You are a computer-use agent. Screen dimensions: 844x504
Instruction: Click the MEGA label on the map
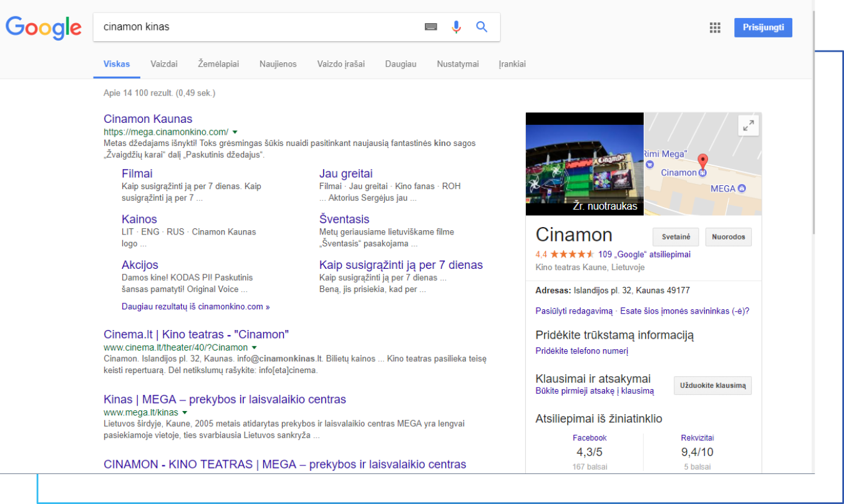[x=723, y=188]
